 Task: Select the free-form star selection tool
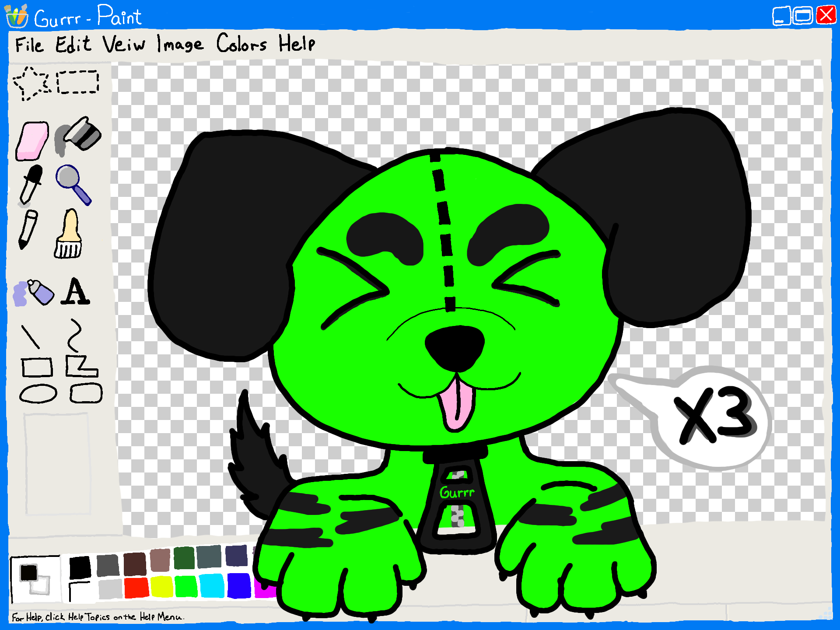(x=31, y=84)
